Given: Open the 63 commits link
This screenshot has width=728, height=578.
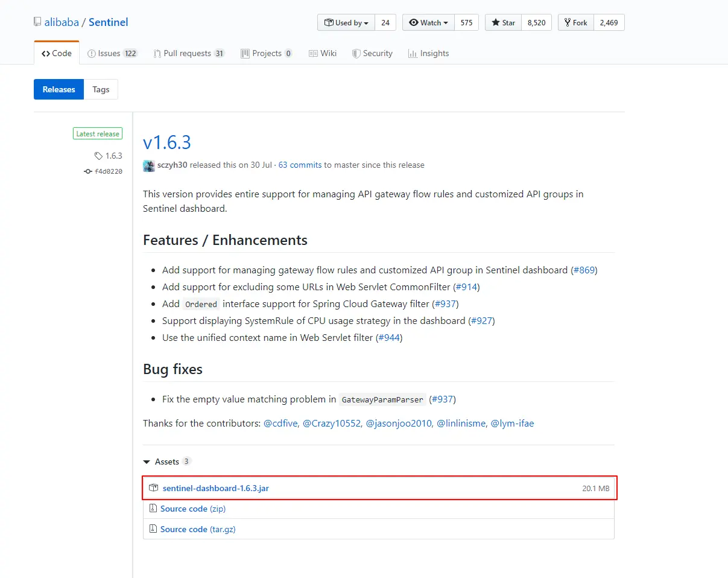Looking at the screenshot, I should (300, 165).
